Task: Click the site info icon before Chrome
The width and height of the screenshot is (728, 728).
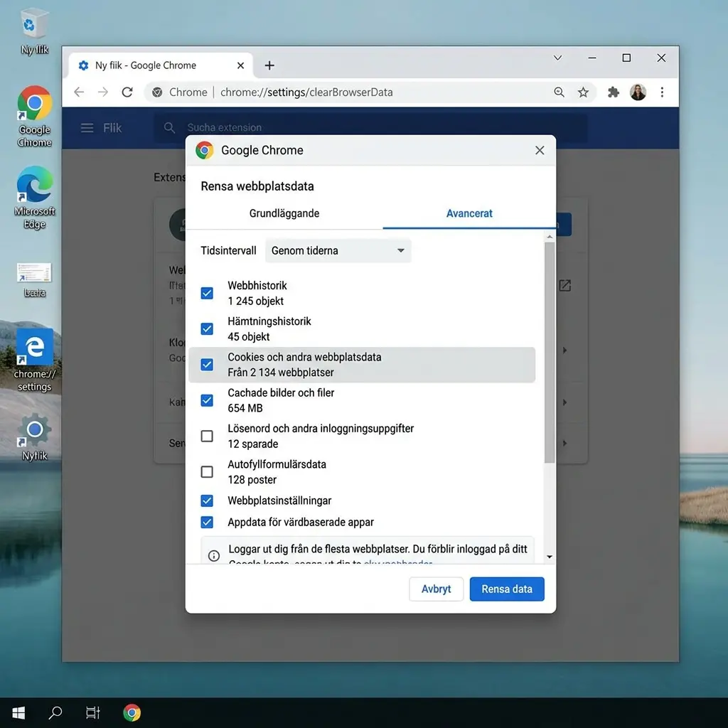Action: point(157,92)
